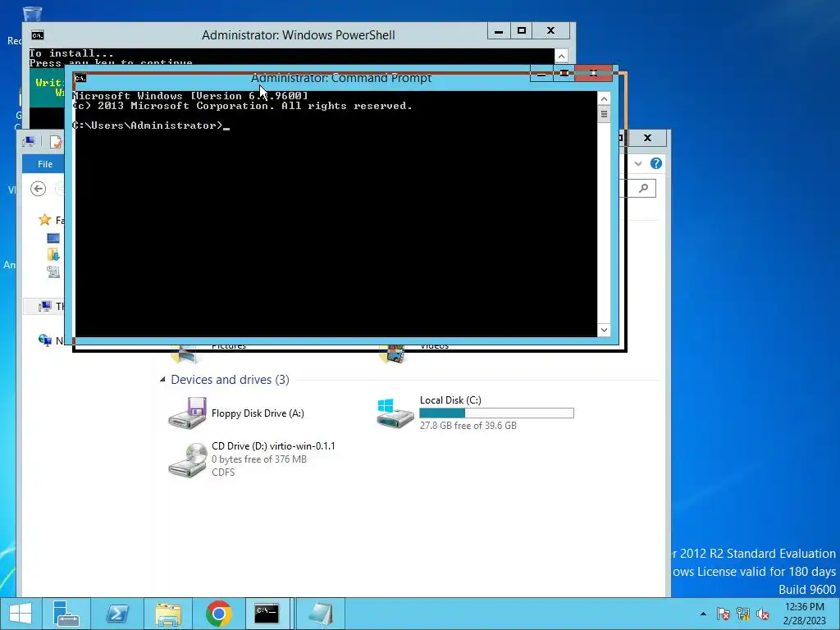Open Windows PowerShell from the taskbar
Image resolution: width=840 pixels, height=630 pixels.
click(x=116, y=614)
